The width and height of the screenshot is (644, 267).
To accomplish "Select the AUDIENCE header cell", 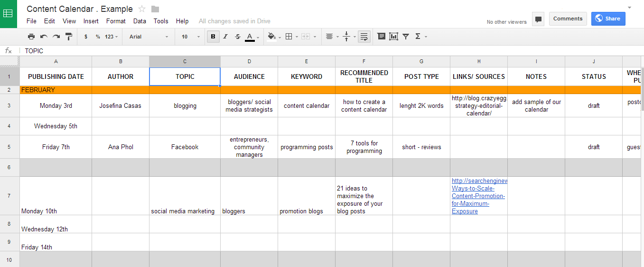I will click(249, 76).
